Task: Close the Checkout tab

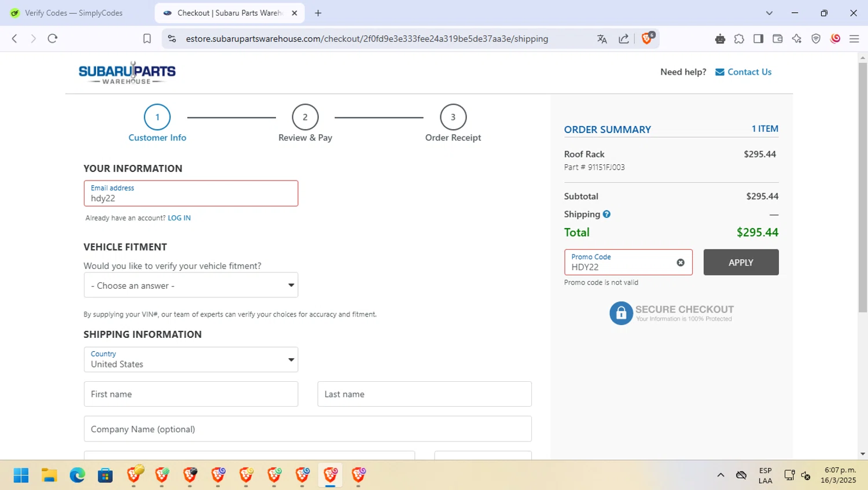Action: (294, 13)
